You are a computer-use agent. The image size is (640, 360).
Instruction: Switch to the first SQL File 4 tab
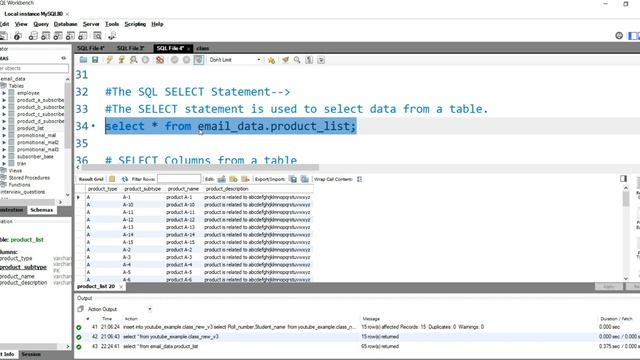pyautogui.click(x=91, y=48)
